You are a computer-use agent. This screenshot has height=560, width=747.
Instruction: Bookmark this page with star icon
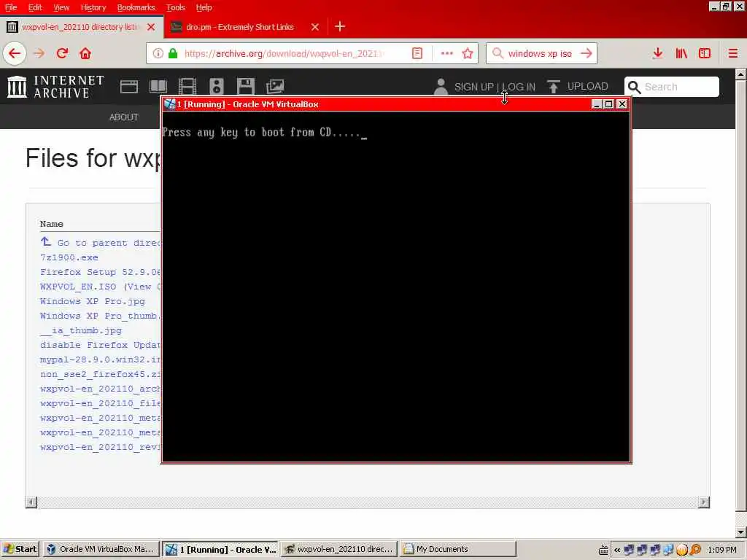pos(468,53)
